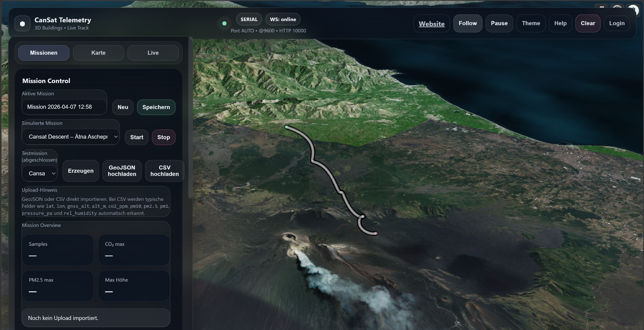The image size is (644, 330).
Task: Click the green connection status indicator
Action: pos(224,23)
